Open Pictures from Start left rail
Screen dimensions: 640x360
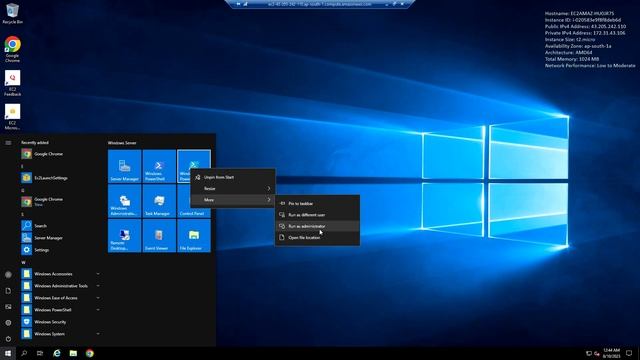coord(8,307)
